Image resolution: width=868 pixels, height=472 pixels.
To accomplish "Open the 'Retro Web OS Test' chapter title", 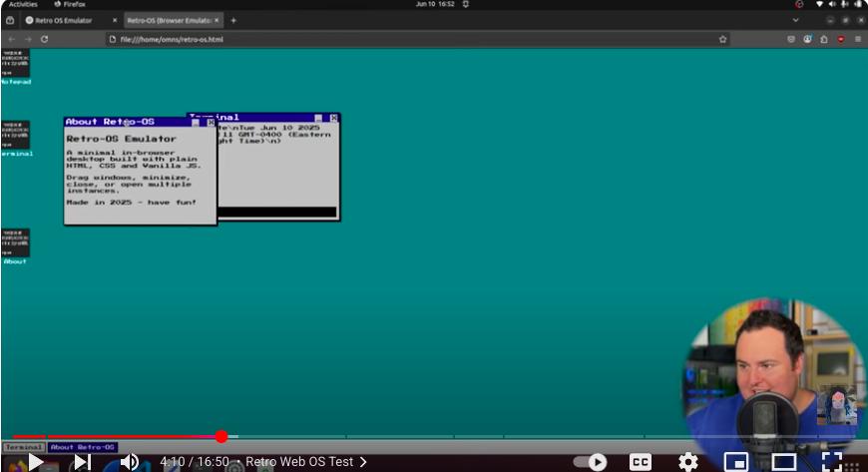I will 299,461.
